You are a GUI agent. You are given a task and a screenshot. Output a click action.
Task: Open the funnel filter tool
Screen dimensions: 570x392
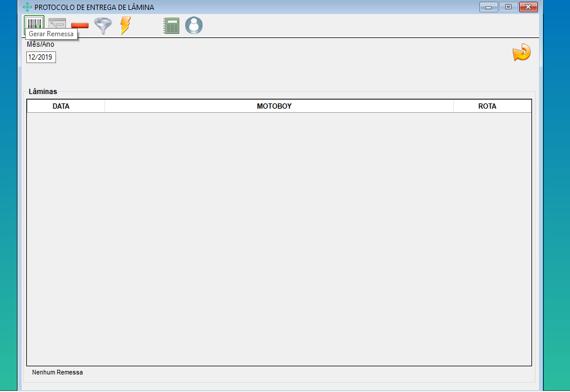click(x=103, y=26)
